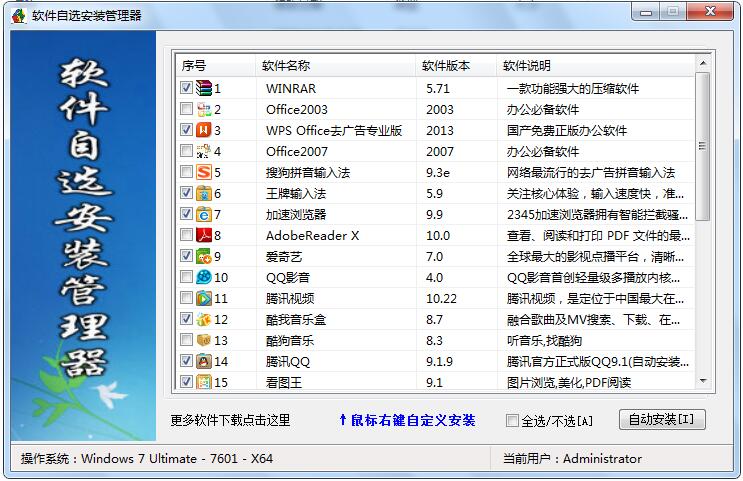This screenshot has width=743, height=481.
Task: Click the vertical scrollbar thumb
Action: coord(703,146)
